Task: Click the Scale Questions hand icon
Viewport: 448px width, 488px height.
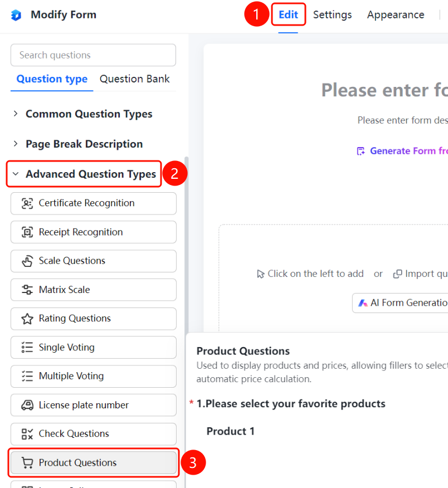Action: 27,261
